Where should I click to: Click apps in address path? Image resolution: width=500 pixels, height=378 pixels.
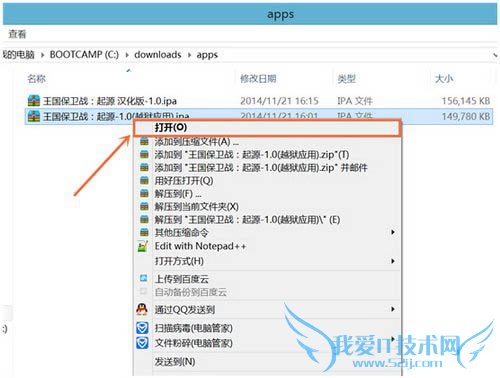click(207, 55)
